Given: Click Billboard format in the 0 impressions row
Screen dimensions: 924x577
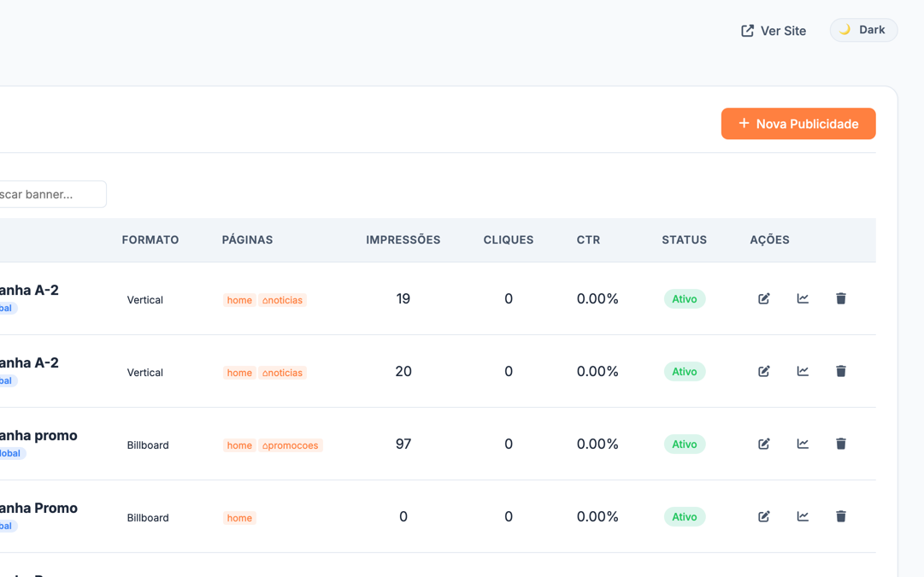Looking at the screenshot, I should point(148,517).
